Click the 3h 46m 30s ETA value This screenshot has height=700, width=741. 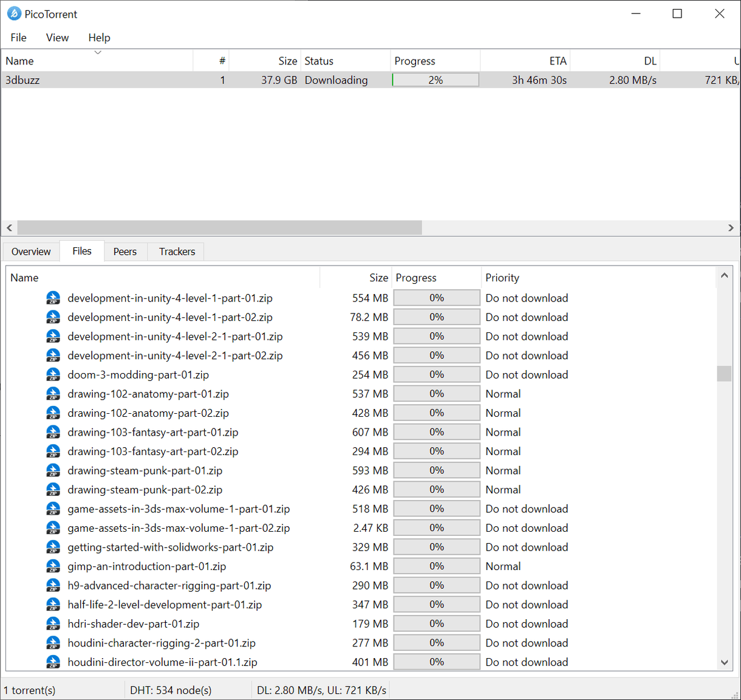pos(539,80)
